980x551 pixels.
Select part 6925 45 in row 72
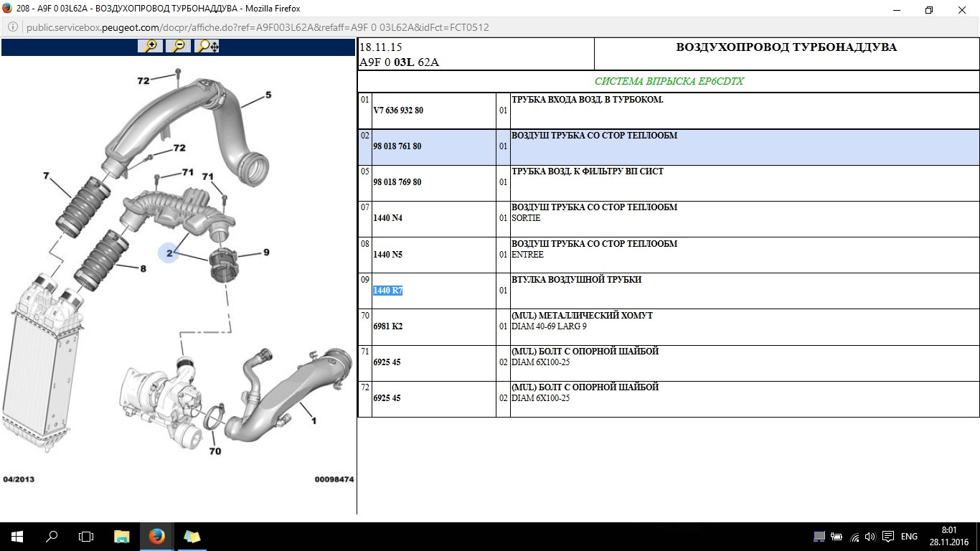click(x=387, y=398)
